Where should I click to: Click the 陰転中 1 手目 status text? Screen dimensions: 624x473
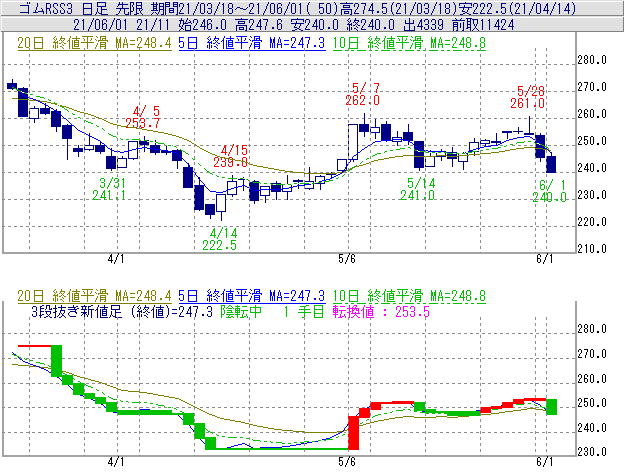(x=273, y=311)
